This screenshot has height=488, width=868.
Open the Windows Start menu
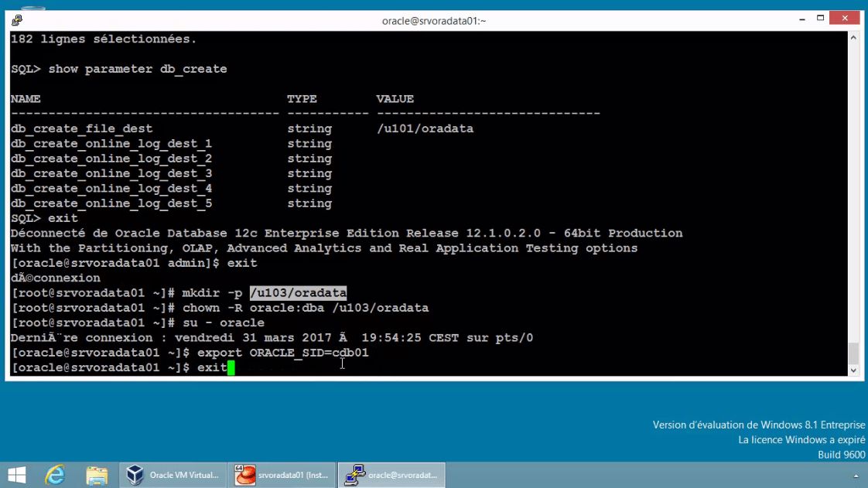click(x=15, y=474)
